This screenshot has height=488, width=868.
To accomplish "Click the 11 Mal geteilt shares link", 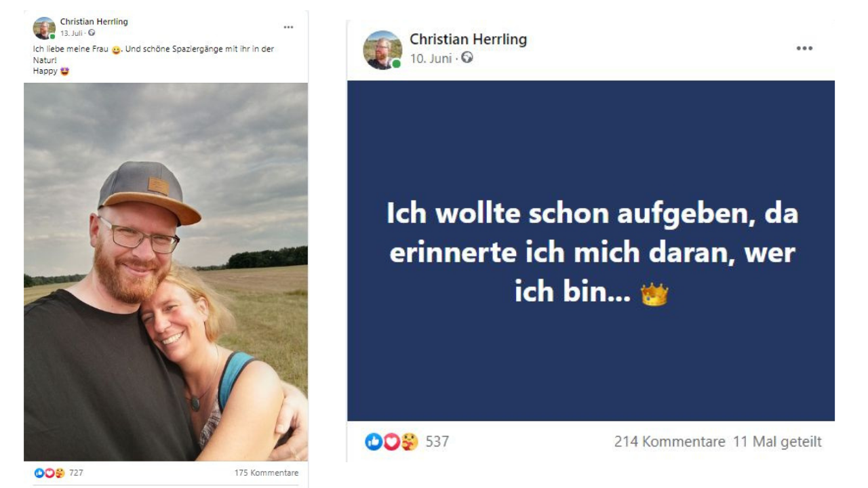I will [x=777, y=442].
